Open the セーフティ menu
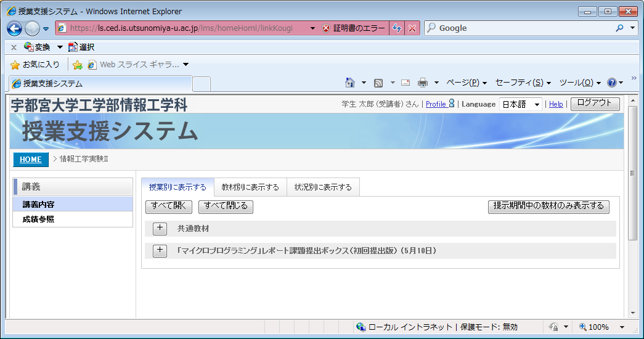Viewport: 644px width, 339px height. coord(523,83)
